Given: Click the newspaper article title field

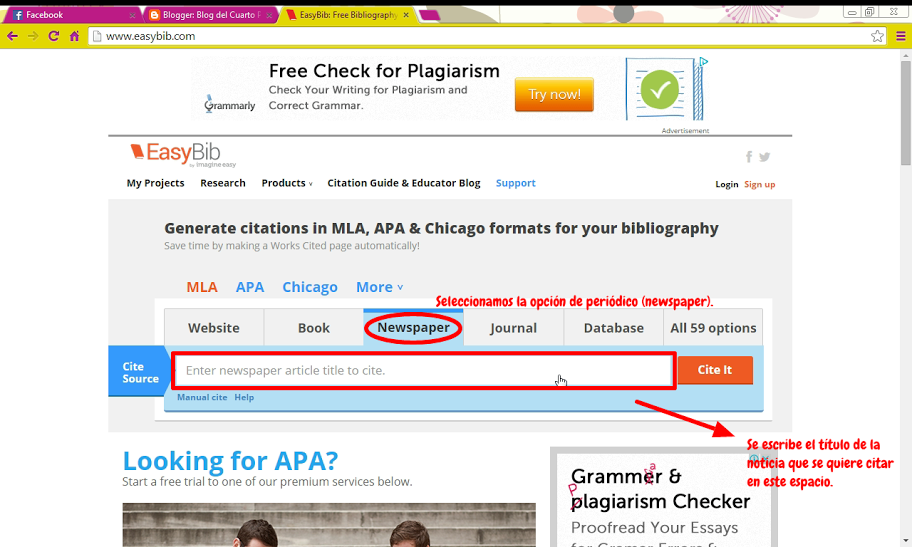Looking at the screenshot, I should click(x=424, y=370).
